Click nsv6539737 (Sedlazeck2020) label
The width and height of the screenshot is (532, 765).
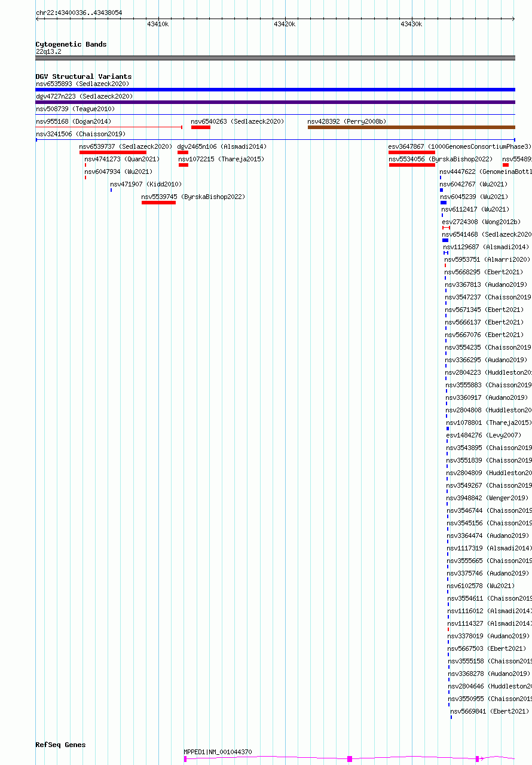point(126,146)
